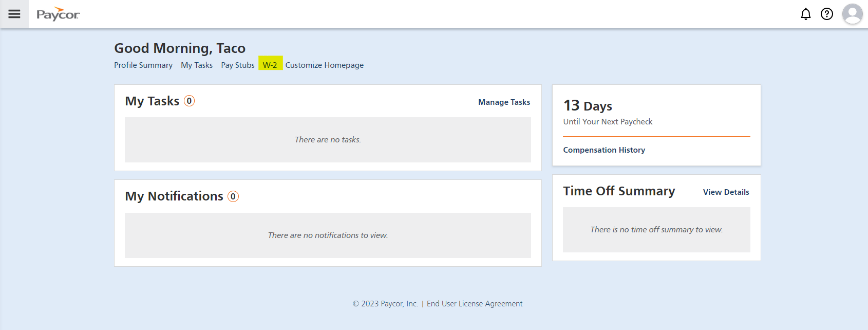Click the My Notifications count badge
868x330 pixels.
tap(233, 196)
